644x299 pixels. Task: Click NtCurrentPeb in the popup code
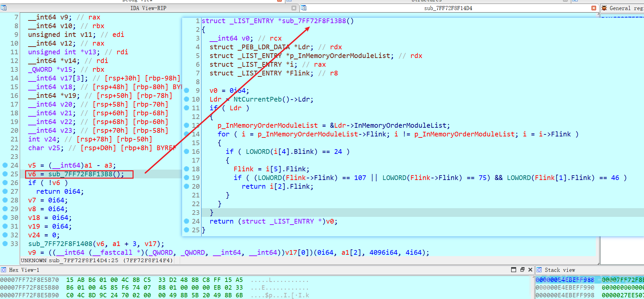pyautogui.click(x=258, y=99)
